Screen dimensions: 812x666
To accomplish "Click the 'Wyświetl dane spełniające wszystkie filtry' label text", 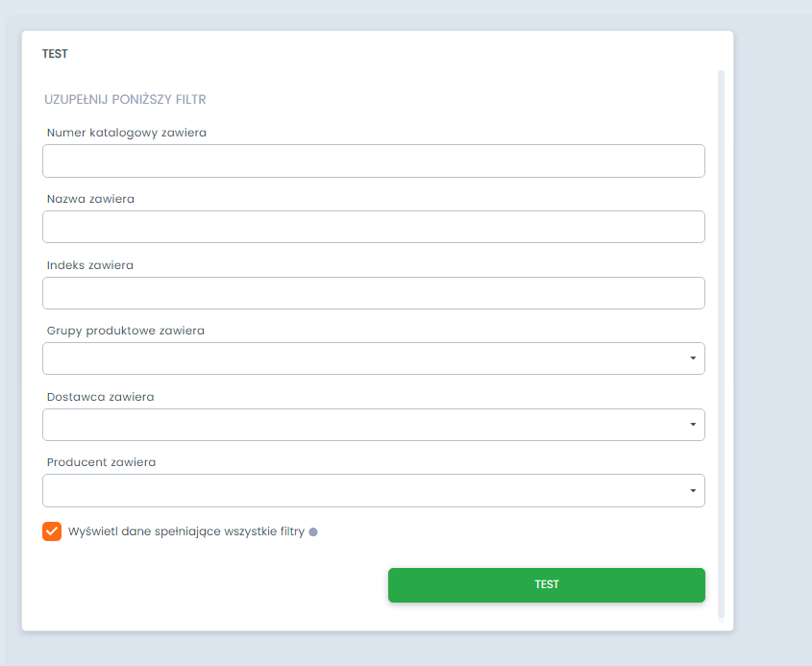I will click(186, 531).
